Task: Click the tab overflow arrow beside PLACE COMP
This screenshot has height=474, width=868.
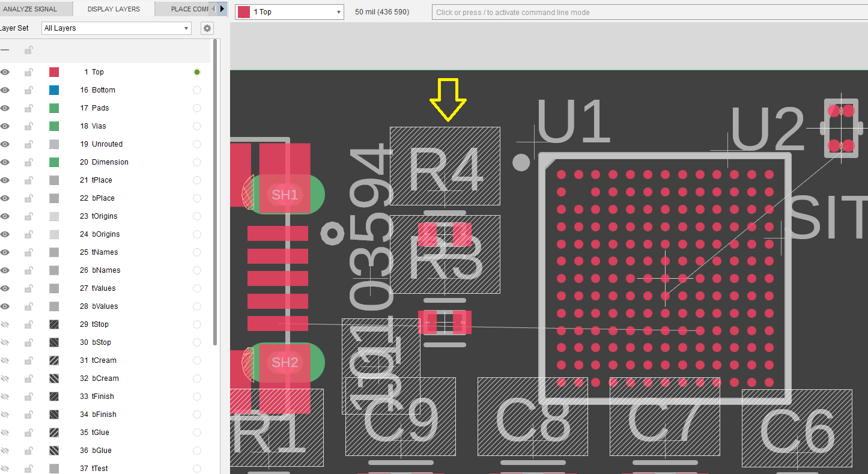Action: pyautogui.click(x=222, y=8)
